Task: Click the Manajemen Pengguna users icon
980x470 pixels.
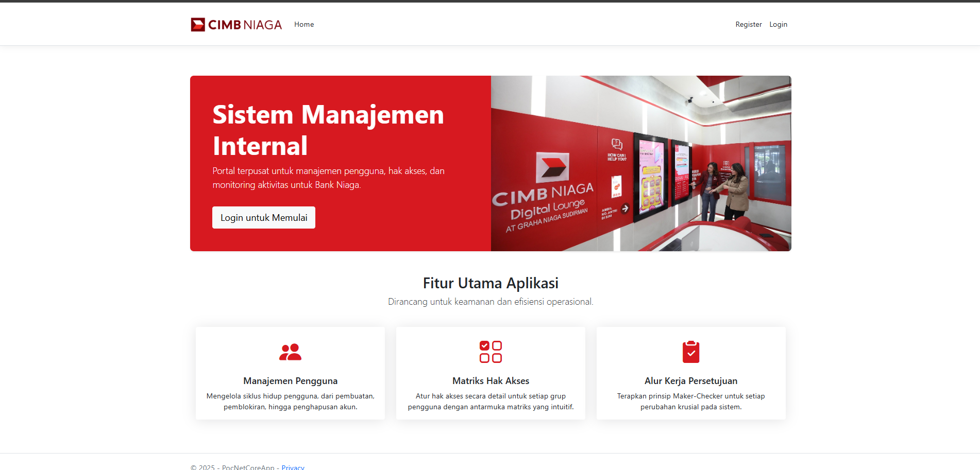Action: coord(290,352)
